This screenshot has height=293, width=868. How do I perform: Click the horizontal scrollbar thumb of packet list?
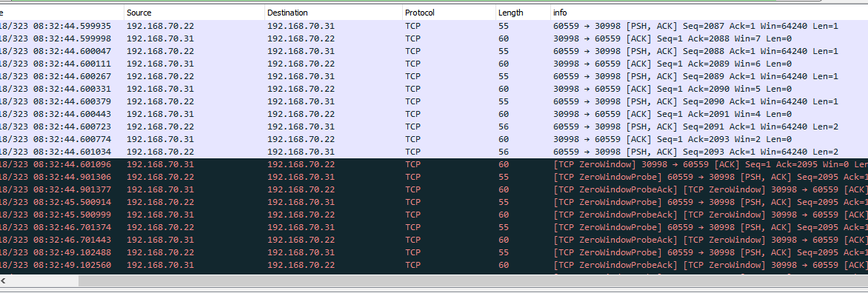(473, 281)
